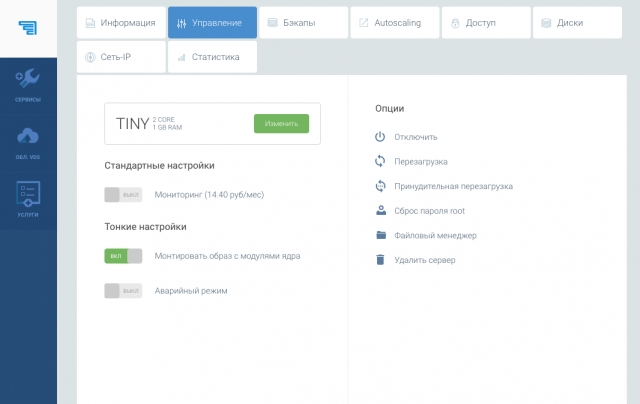This screenshot has width=640, height=404.
Task: Open Файловый менеджер link
Action: pyautogui.click(x=435, y=235)
